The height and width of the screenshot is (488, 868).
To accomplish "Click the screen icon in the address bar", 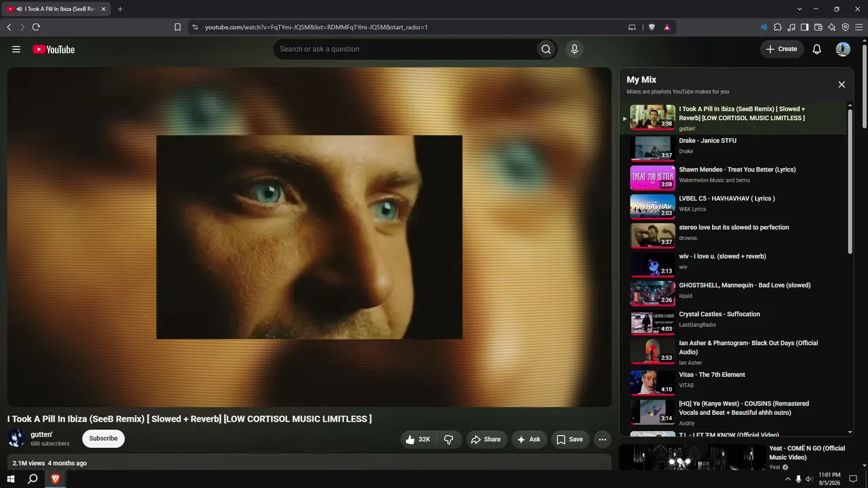I will click(632, 27).
